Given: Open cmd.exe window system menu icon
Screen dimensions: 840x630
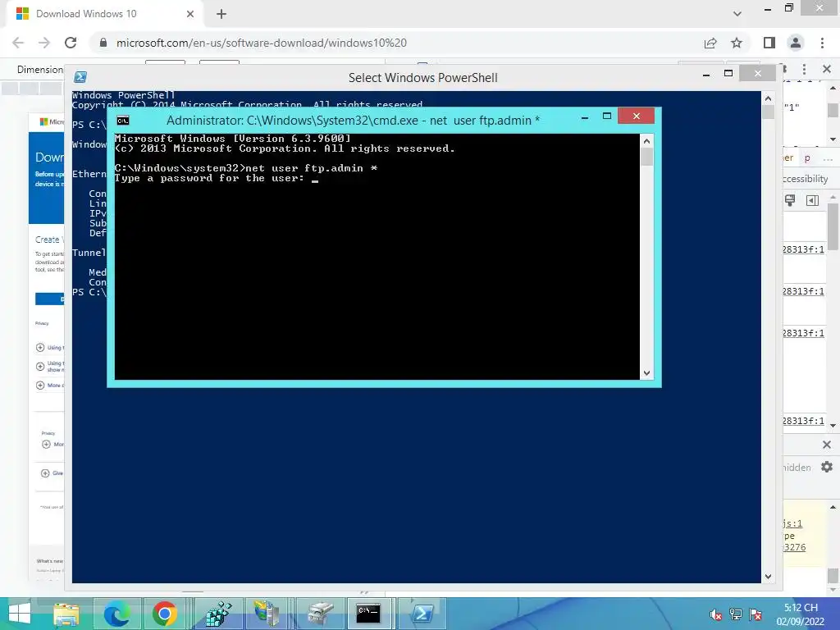Looking at the screenshot, I should tap(123, 121).
